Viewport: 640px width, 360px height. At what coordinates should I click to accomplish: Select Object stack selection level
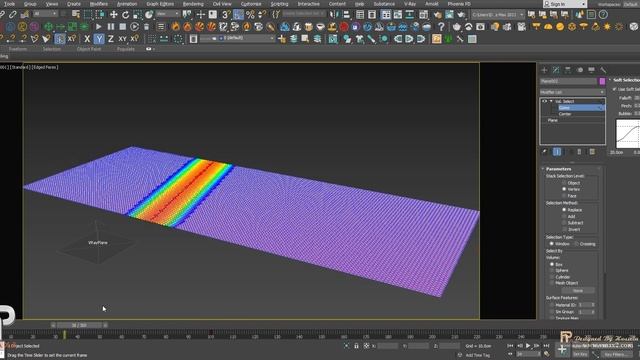point(564,183)
